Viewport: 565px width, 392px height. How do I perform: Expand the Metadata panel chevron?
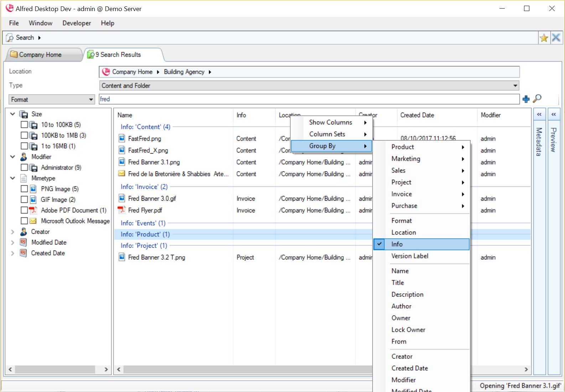click(539, 114)
